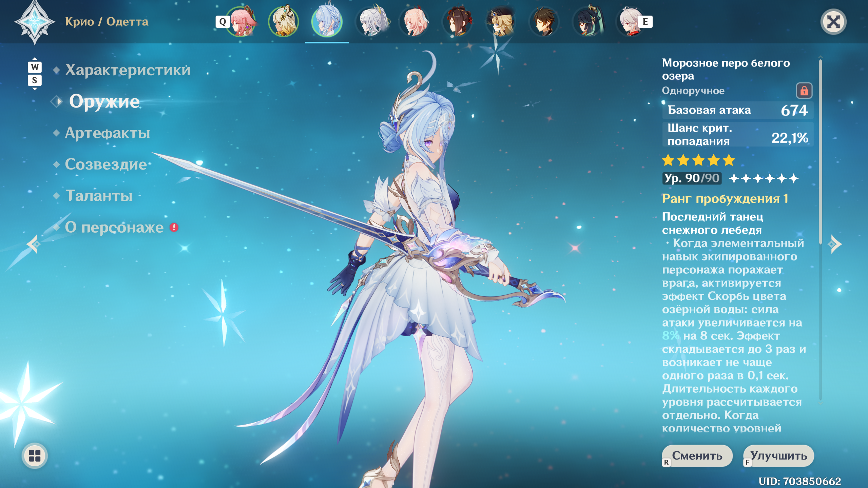Select the blonde character portrait wearing a dark hat
Screen dimensions: 868x488
[501, 21]
